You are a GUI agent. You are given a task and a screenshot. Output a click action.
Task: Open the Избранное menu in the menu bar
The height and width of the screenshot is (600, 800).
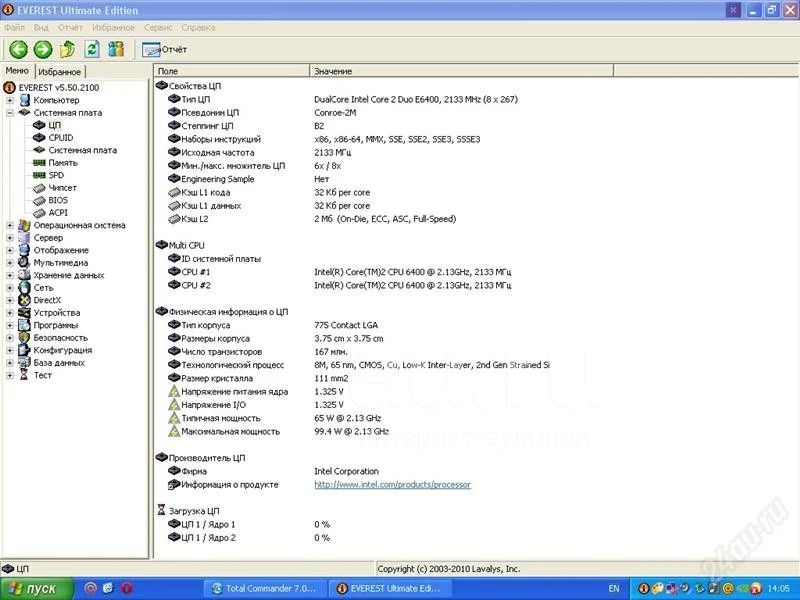(x=113, y=28)
